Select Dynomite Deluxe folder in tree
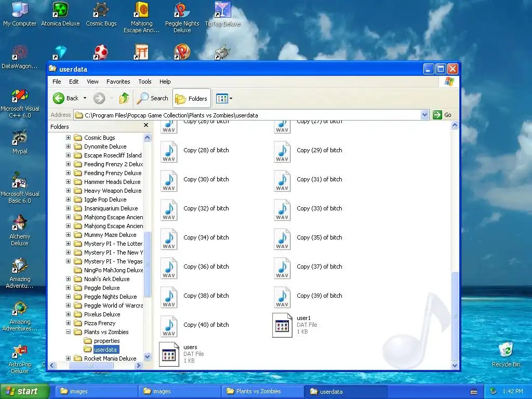 pyautogui.click(x=105, y=147)
